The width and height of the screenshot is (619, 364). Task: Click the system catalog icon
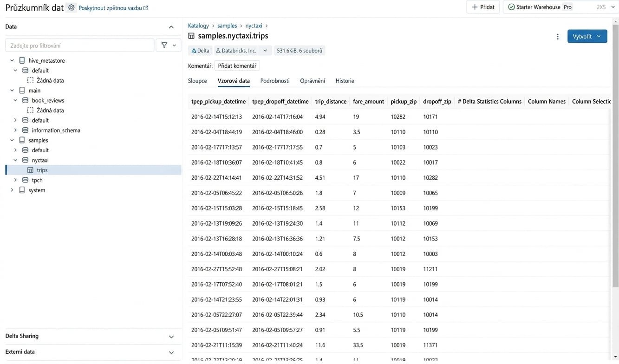coord(22,190)
